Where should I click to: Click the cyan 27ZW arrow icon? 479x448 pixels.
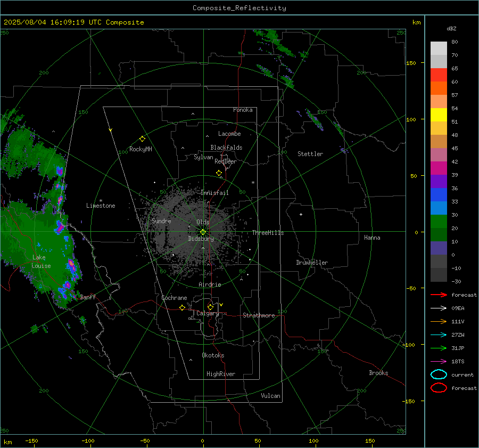[439, 335]
